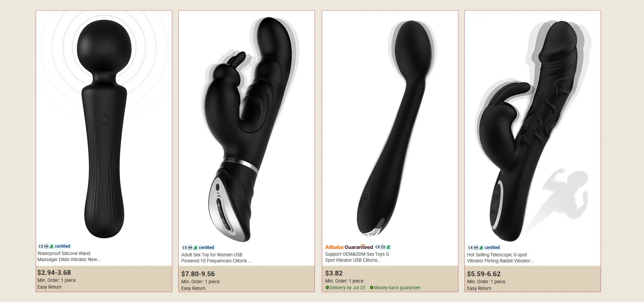Screen dimensions: 644x302
Task: Open the Adult Sex Toy for Women USB title
Action: tap(216, 258)
